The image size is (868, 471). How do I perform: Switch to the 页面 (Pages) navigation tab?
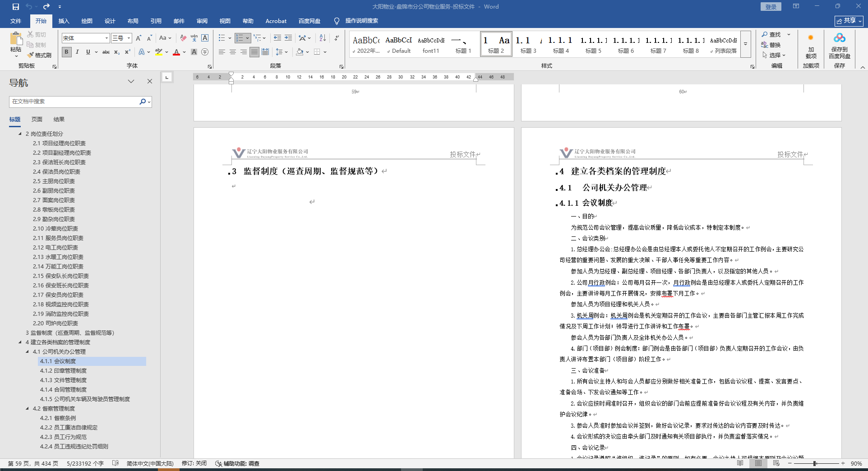(37, 120)
